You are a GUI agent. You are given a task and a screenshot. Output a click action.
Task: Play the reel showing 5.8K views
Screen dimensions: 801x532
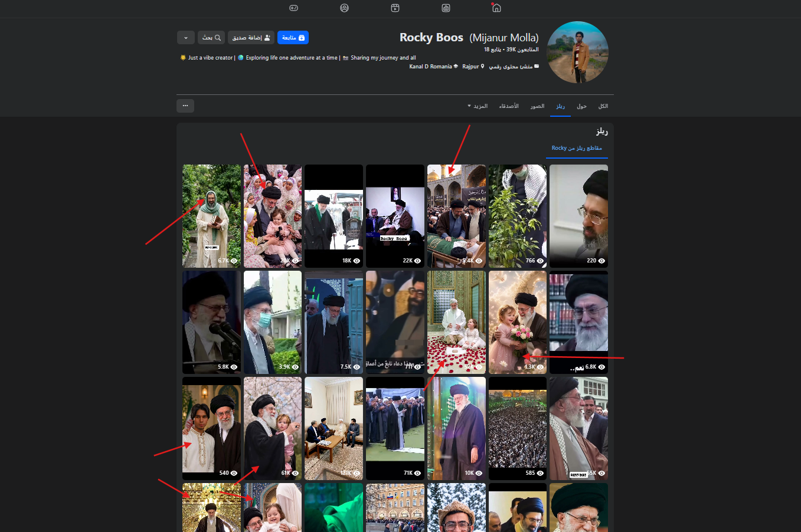[x=211, y=322]
